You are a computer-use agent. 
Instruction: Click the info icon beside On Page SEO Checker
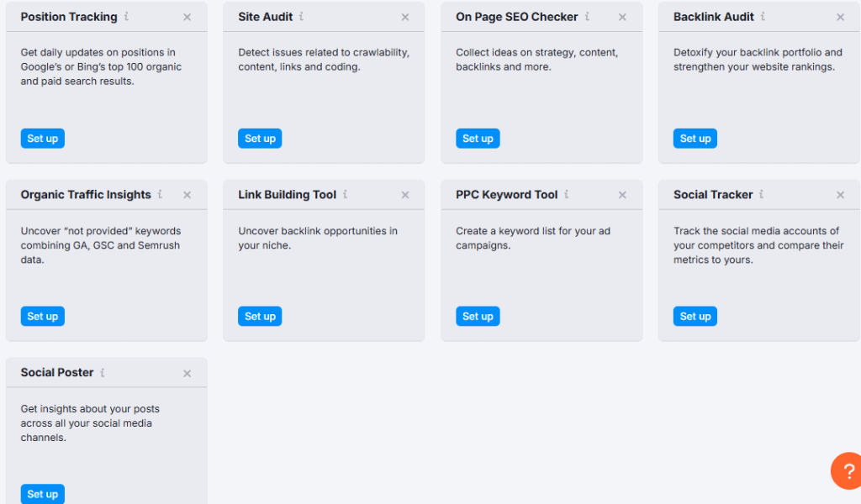click(x=587, y=17)
